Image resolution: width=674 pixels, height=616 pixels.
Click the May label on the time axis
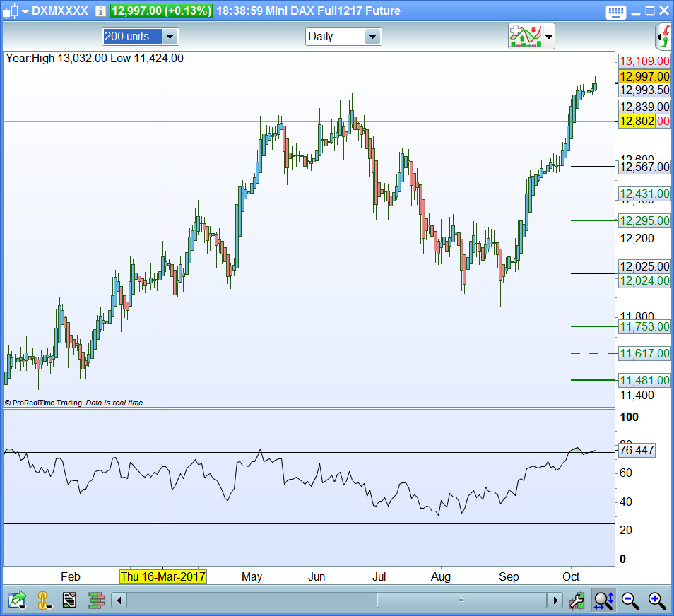(x=252, y=576)
